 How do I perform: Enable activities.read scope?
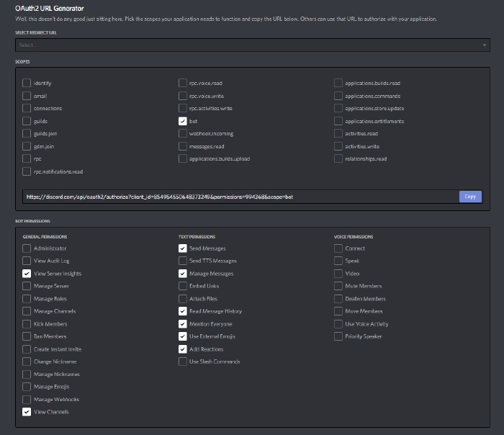(x=338, y=133)
